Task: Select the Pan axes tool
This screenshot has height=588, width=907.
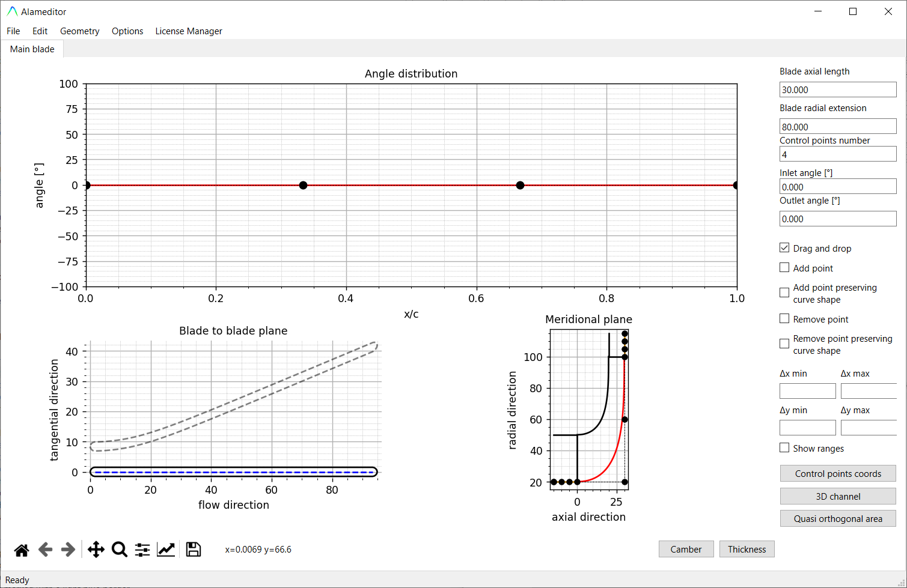Action: click(96, 550)
